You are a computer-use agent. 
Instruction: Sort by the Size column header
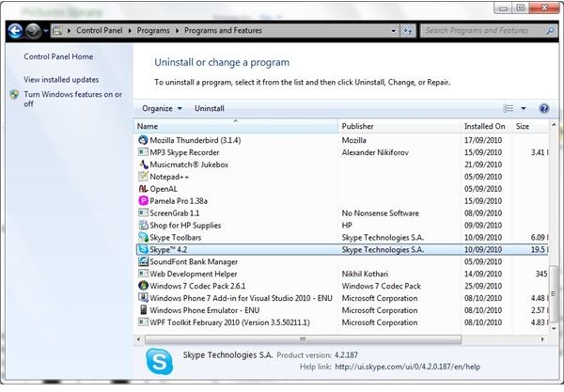(530, 126)
